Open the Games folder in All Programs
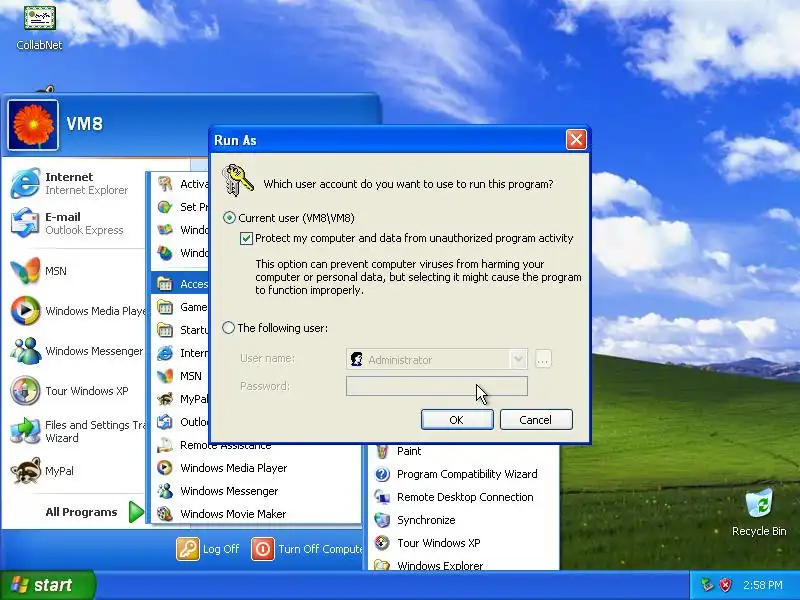Screen dimensions: 800x600 (181, 307)
